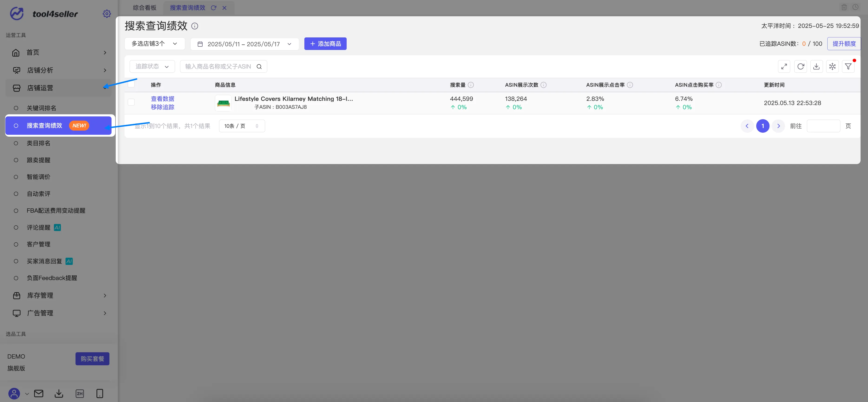Open download center icon at sidebar bottom
868x402 pixels.
click(59, 393)
